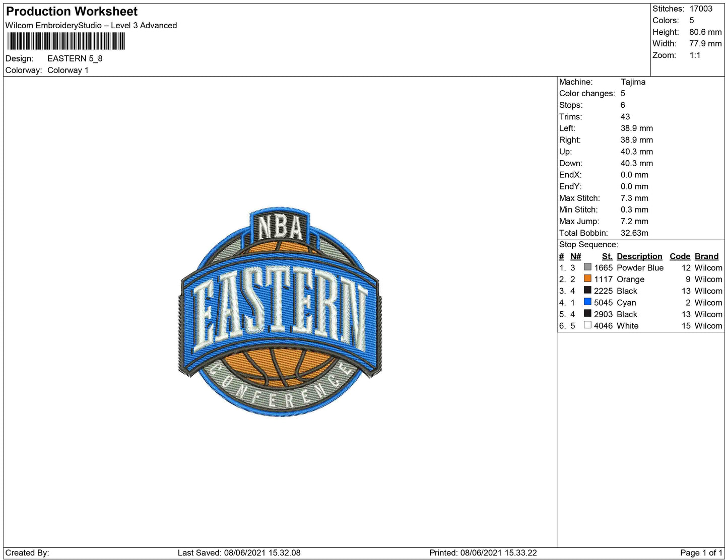Click the Description column header
Viewport: 728px width, 560px height.
click(x=639, y=256)
